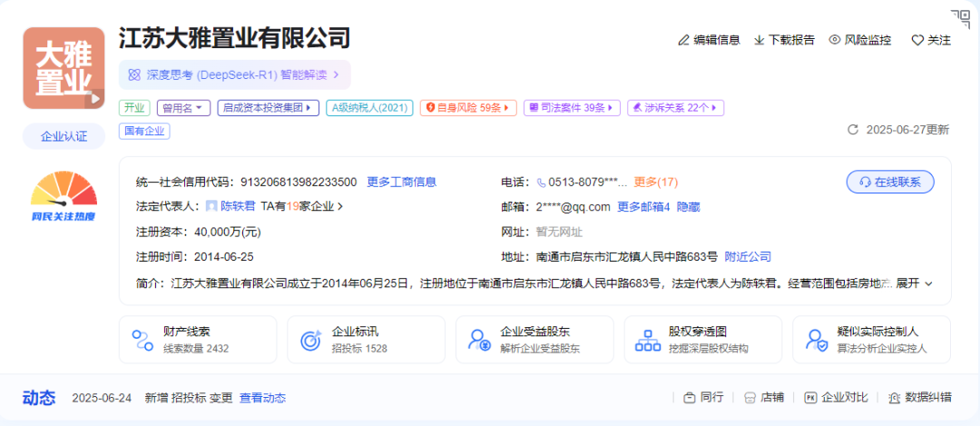Open legal representative 陈轶君 link
Viewport: 980px width, 426px height.
point(238,206)
